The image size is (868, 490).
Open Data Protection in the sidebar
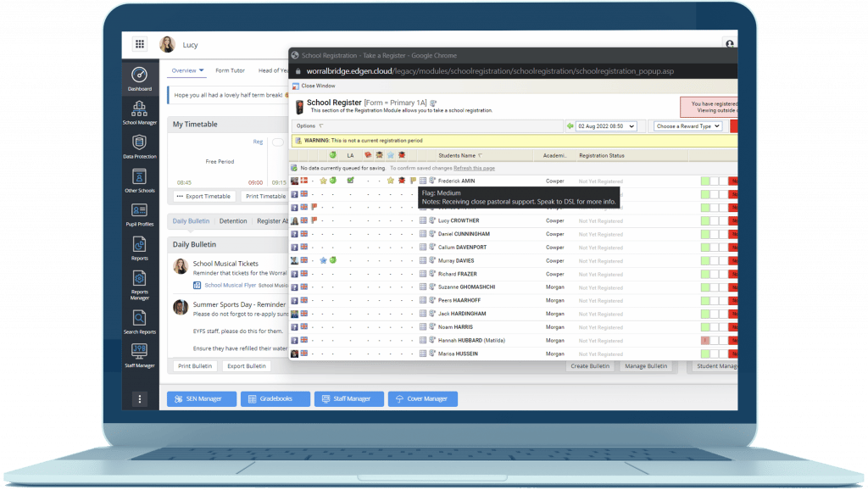(x=140, y=147)
